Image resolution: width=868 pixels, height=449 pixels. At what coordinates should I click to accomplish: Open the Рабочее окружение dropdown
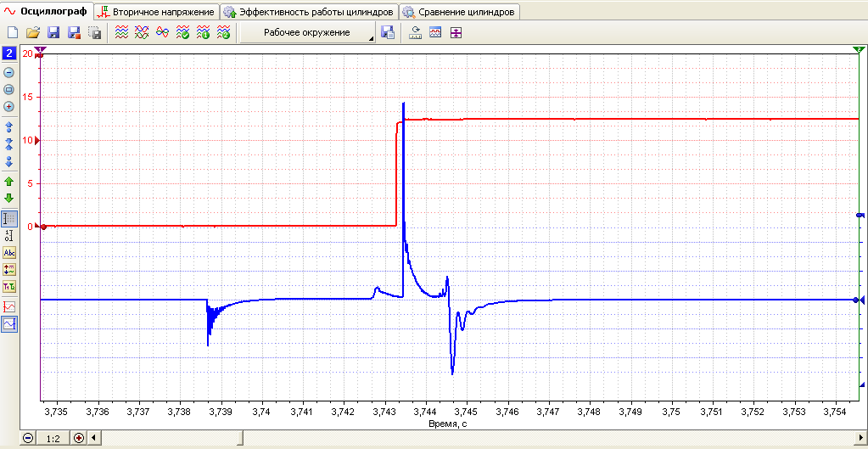click(x=308, y=32)
